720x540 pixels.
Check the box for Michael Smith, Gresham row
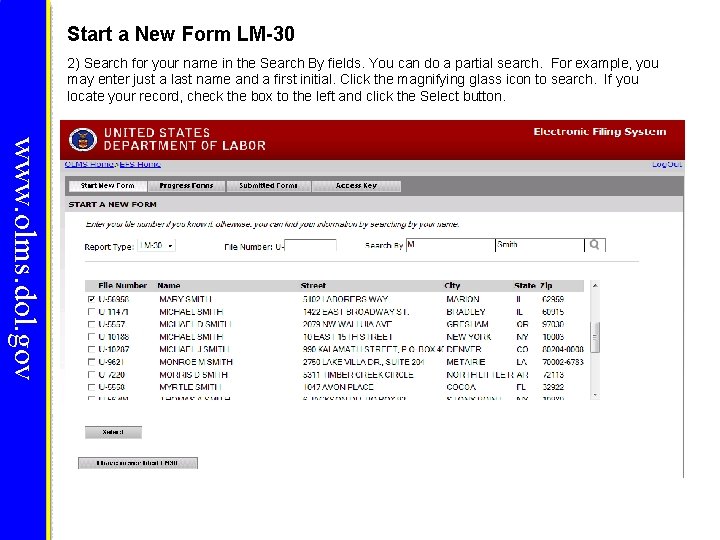[91, 324]
